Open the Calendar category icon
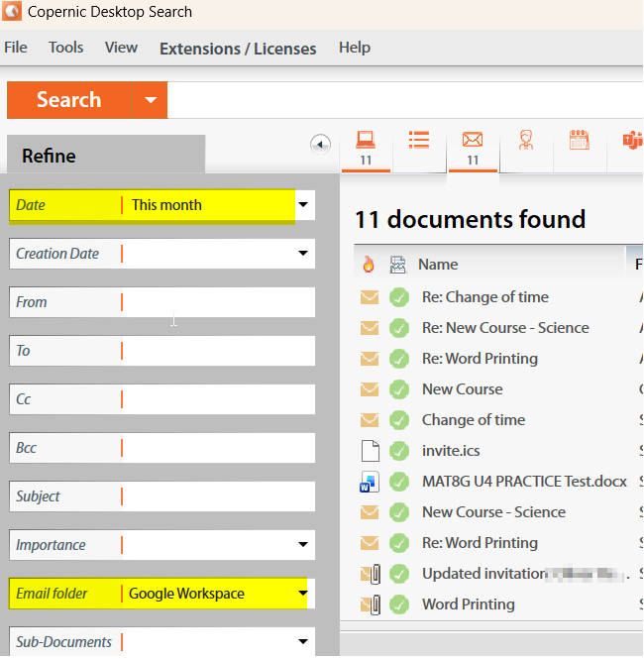 coord(580,141)
